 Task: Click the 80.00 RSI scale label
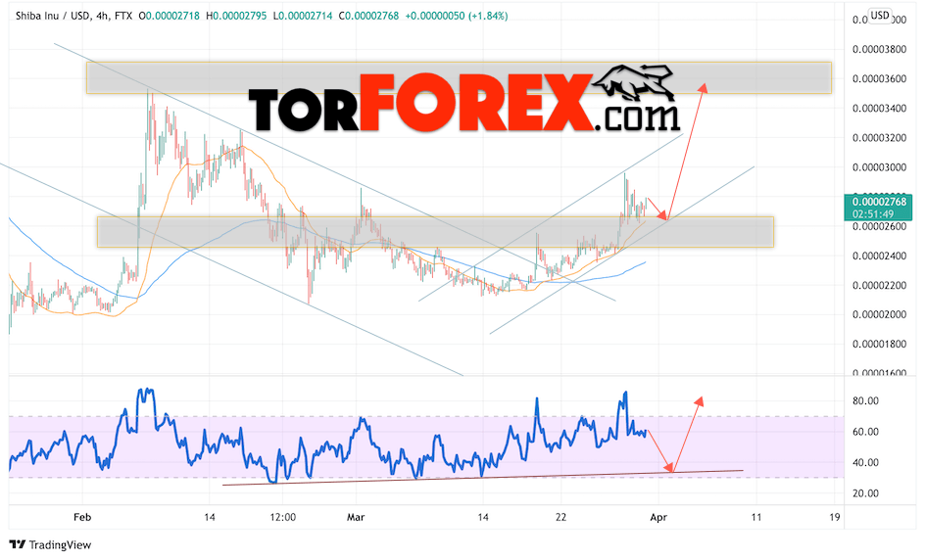[x=865, y=401]
